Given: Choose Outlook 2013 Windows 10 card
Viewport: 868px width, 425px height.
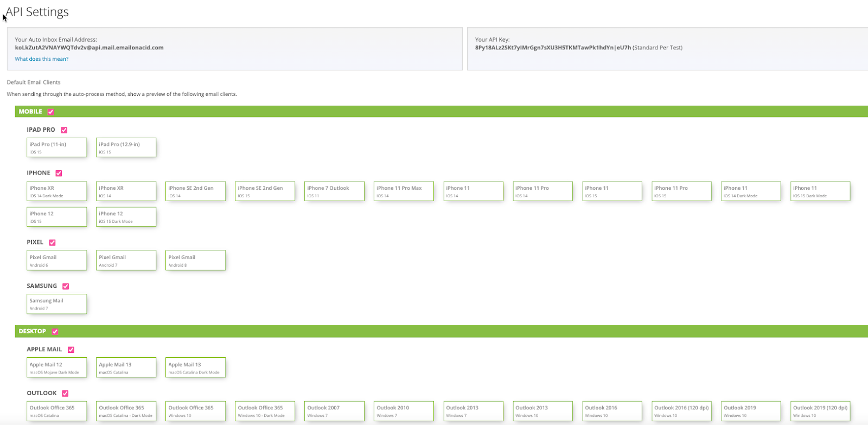Looking at the screenshot, I should (543, 411).
